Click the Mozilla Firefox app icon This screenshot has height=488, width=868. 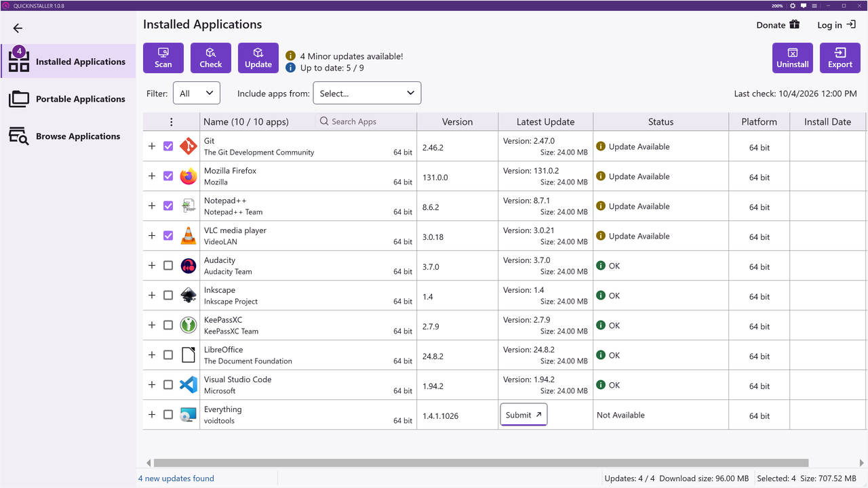tap(189, 176)
